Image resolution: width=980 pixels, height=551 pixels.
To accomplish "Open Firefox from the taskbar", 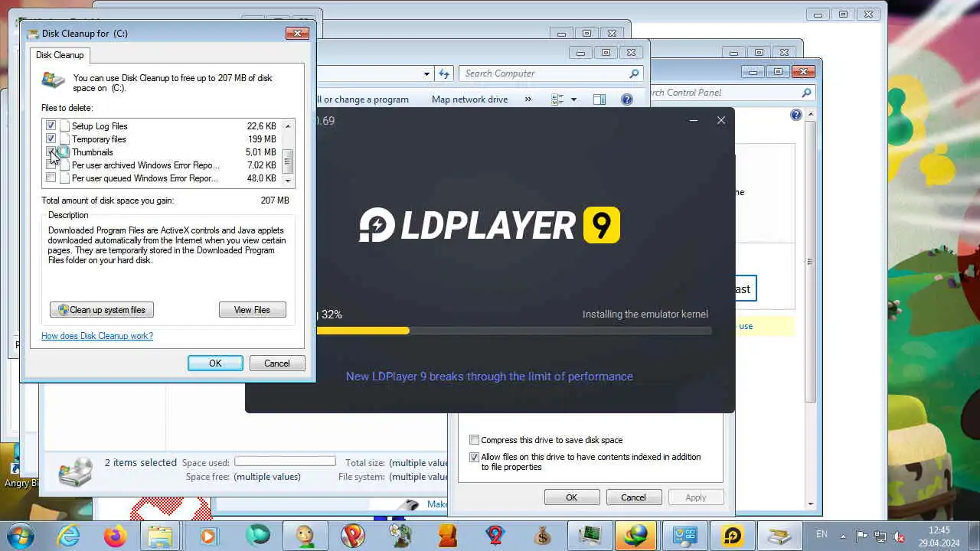I will [115, 536].
